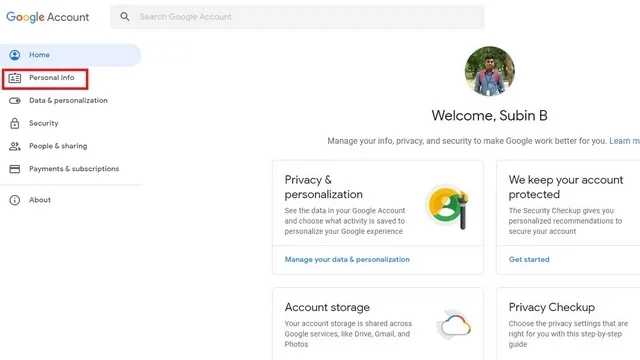Click the Security padlock icon
This screenshot has height=360, width=640.
[x=15, y=123]
